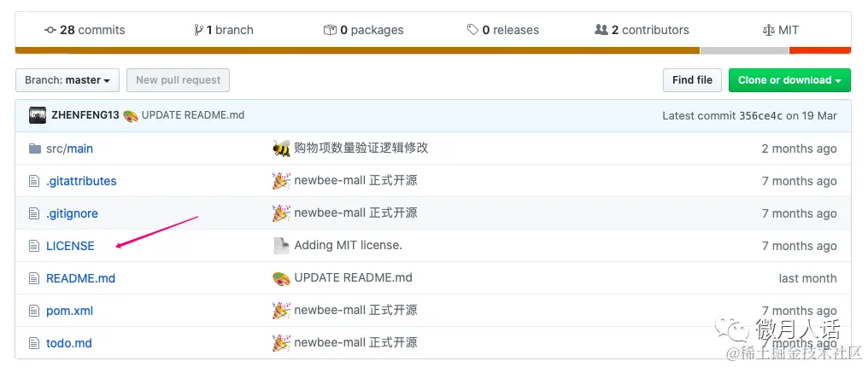This screenshot has height=367, width=868.
Task: Open the README.md file
Action: (x=81, y=278)
